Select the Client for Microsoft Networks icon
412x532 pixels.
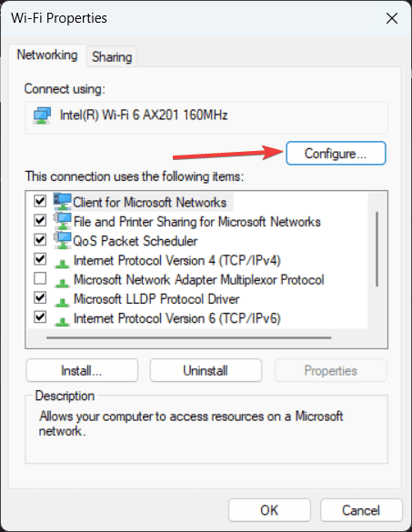tap(63, 202)
